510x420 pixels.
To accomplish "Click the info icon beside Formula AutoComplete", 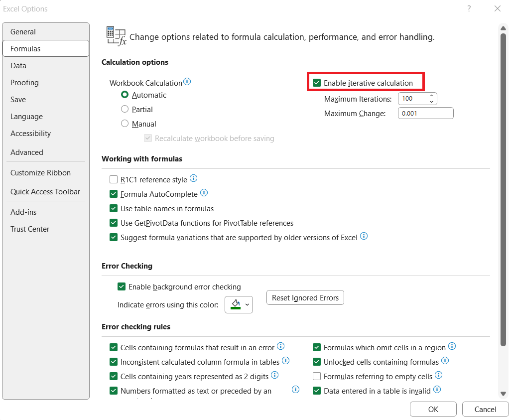I will tap(204, 193).
